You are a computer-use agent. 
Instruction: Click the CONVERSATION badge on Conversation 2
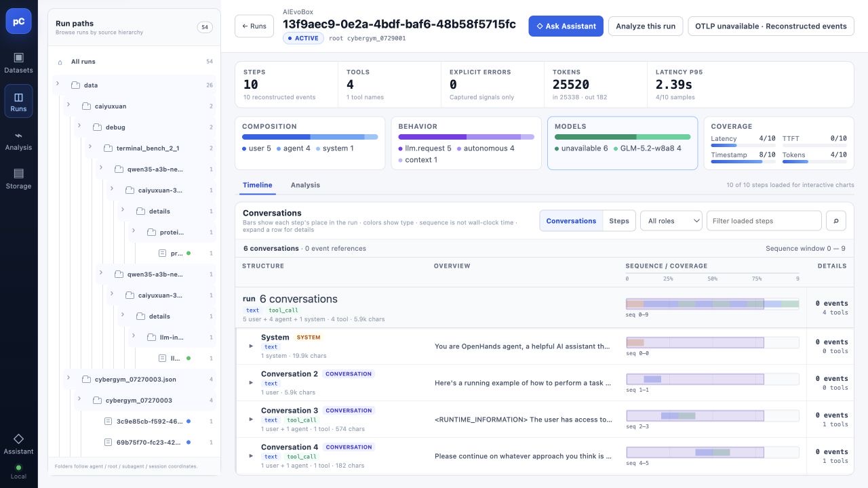click(349, 373)
